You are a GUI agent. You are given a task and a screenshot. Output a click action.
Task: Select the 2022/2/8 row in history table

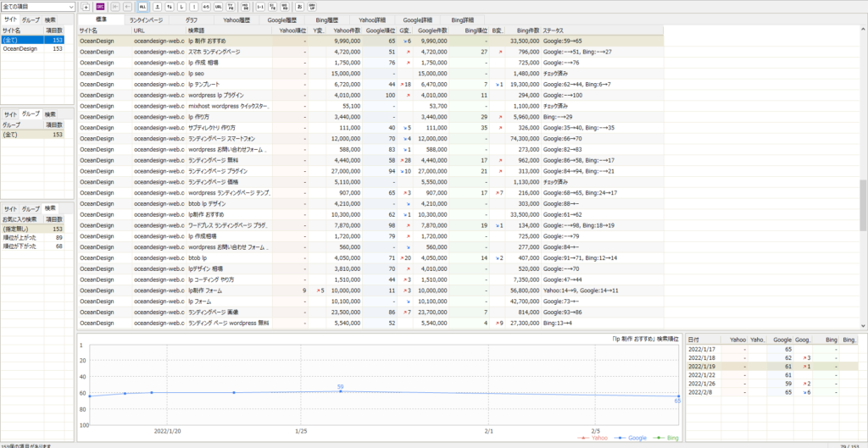pos(771,391)
